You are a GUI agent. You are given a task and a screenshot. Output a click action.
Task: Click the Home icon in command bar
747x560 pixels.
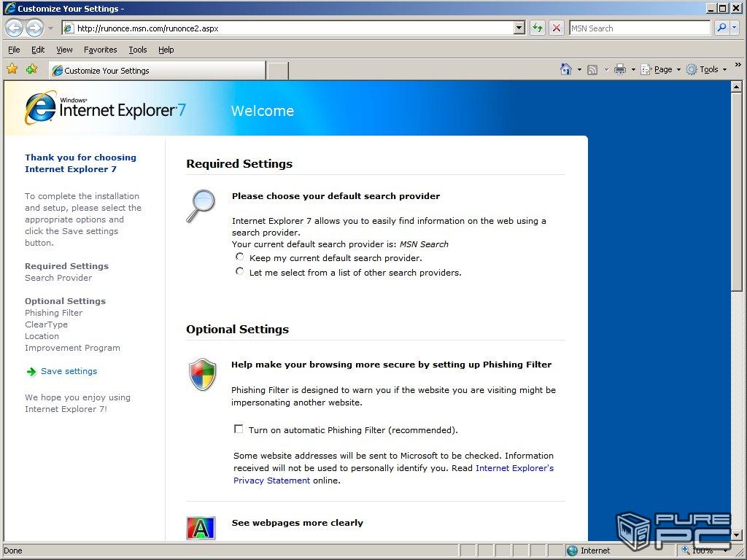pyautogui.click(x=565, y=69)
